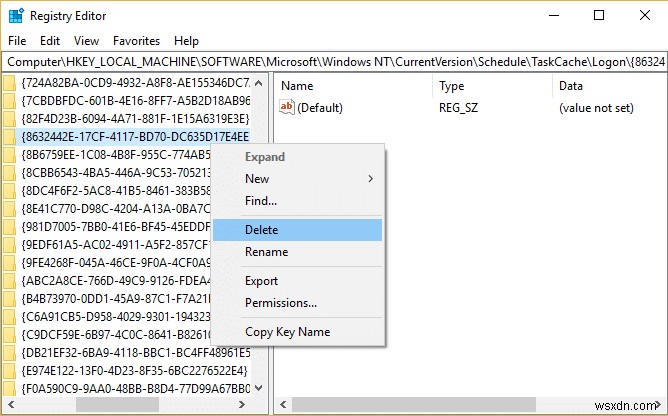
Task: Click the (value not set) data cell
Action: (x=596, y=107)
